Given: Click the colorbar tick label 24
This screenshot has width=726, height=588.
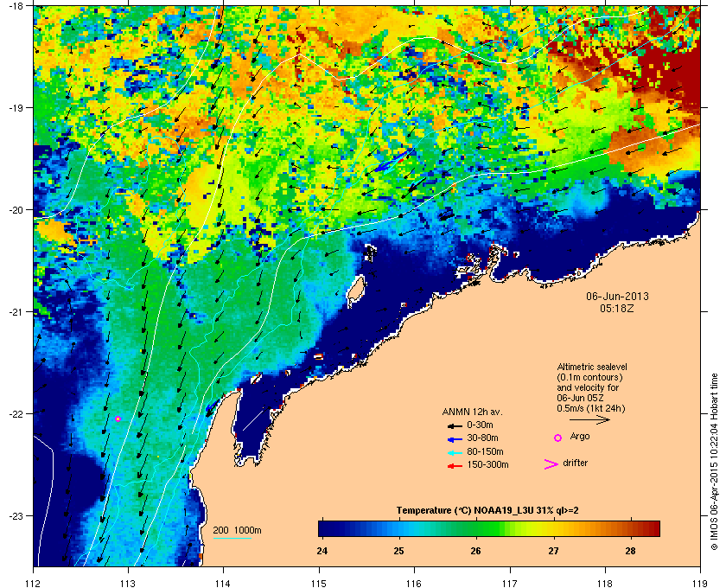Looking at the screenshot, I should (322, 551).
